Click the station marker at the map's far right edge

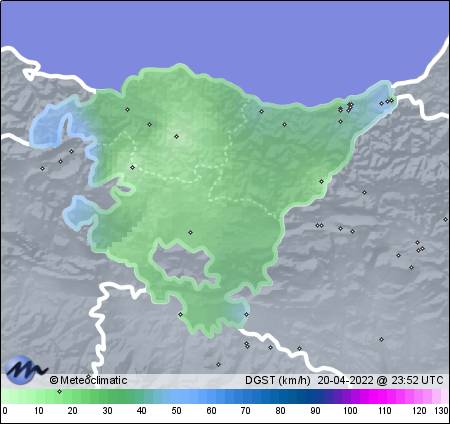[445, 219]
